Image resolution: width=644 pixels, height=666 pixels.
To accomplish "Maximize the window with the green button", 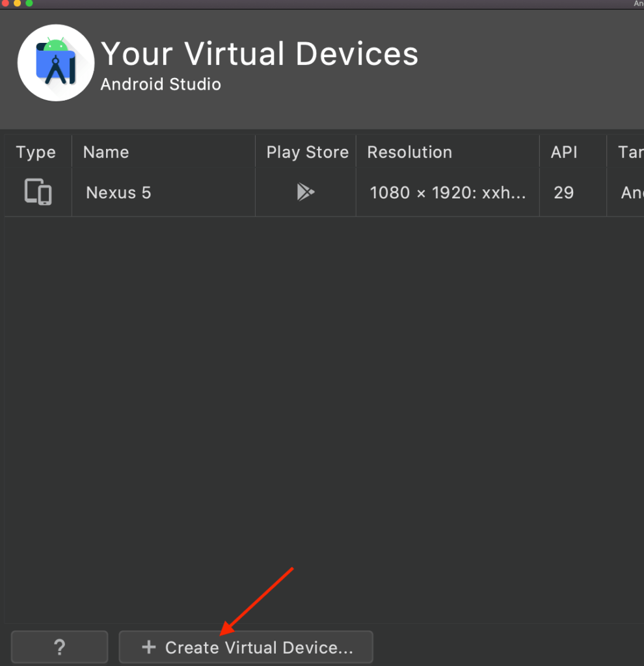I will [29, 3].
